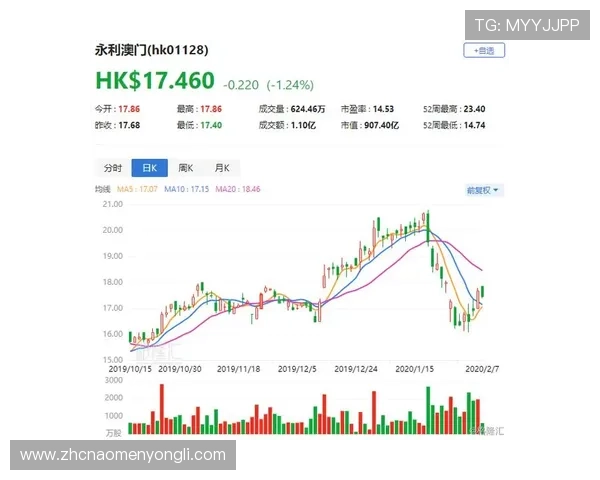Click the 2020/1/15 date axis label
600x480 pixels.
pos(414,369)
